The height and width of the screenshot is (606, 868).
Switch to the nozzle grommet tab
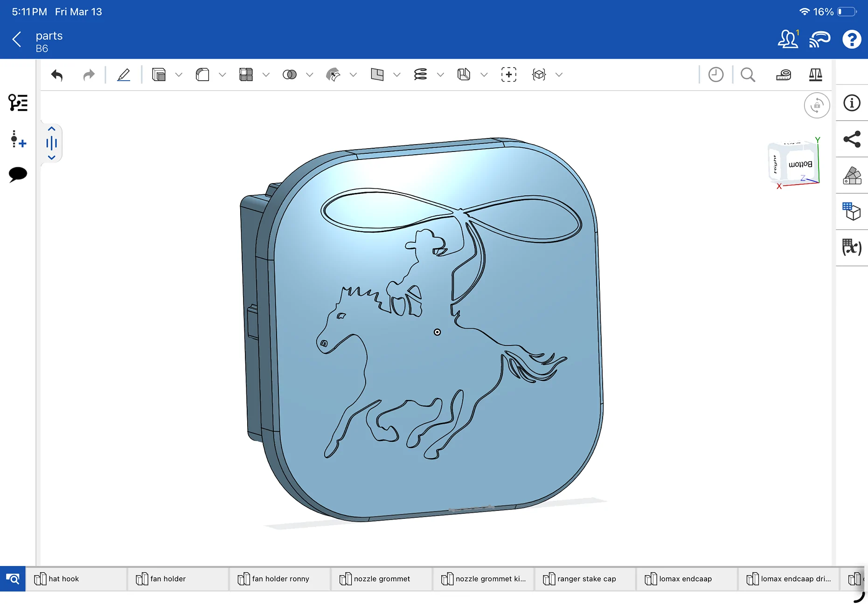pos(382,579)
